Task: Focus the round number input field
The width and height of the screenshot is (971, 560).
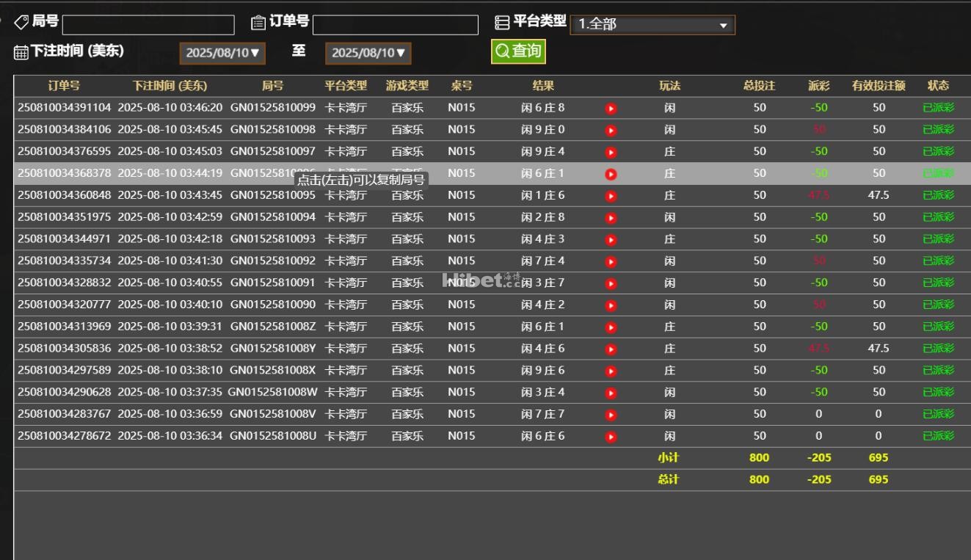Action: point(148,25)
